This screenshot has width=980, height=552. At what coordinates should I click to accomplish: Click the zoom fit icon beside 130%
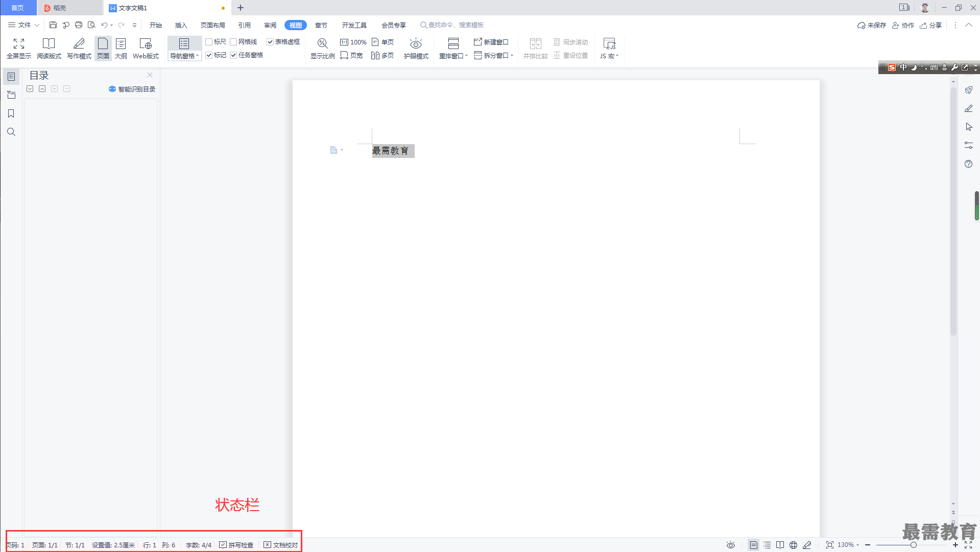click(830, 545)
